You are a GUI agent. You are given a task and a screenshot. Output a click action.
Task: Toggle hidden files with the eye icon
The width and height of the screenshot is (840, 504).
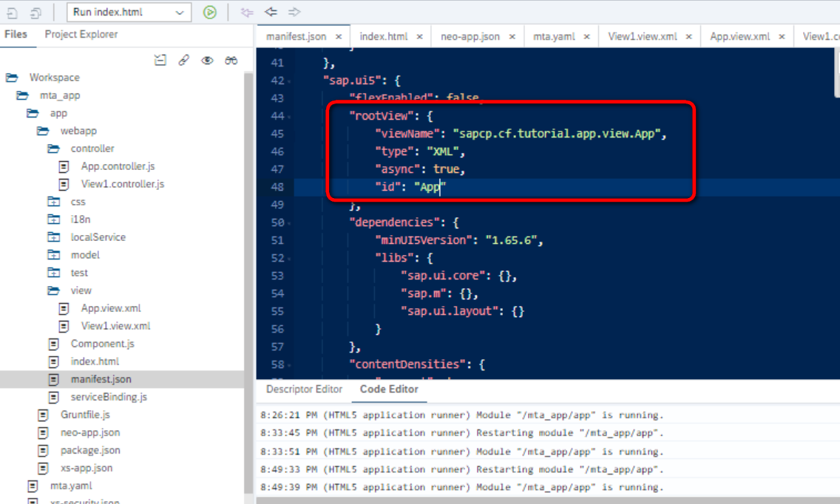207,60
